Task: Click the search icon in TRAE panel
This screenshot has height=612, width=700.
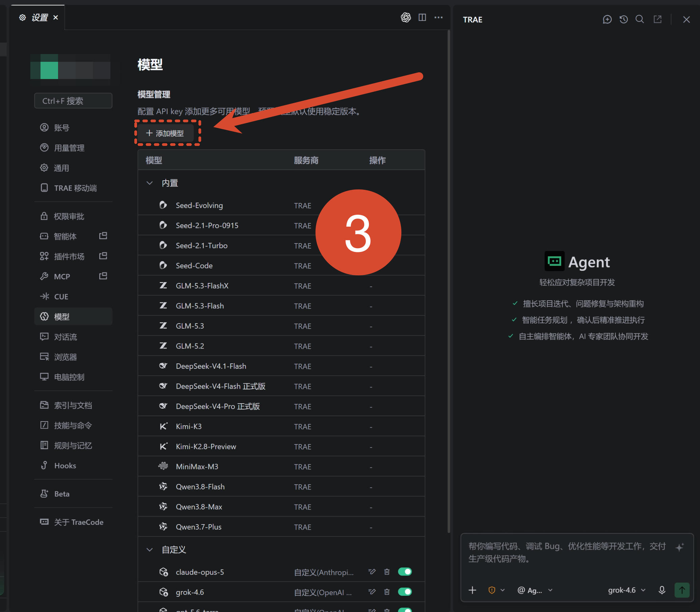Action: pyautogui.click(x=640, y=20)
